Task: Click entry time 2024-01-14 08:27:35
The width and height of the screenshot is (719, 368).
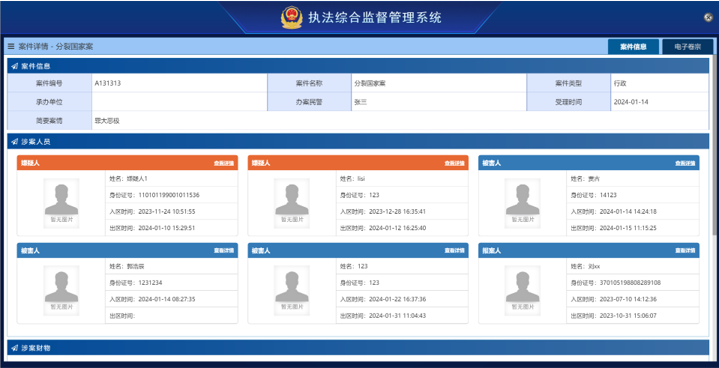Action: pyautogui.click(x=167, y=299)
